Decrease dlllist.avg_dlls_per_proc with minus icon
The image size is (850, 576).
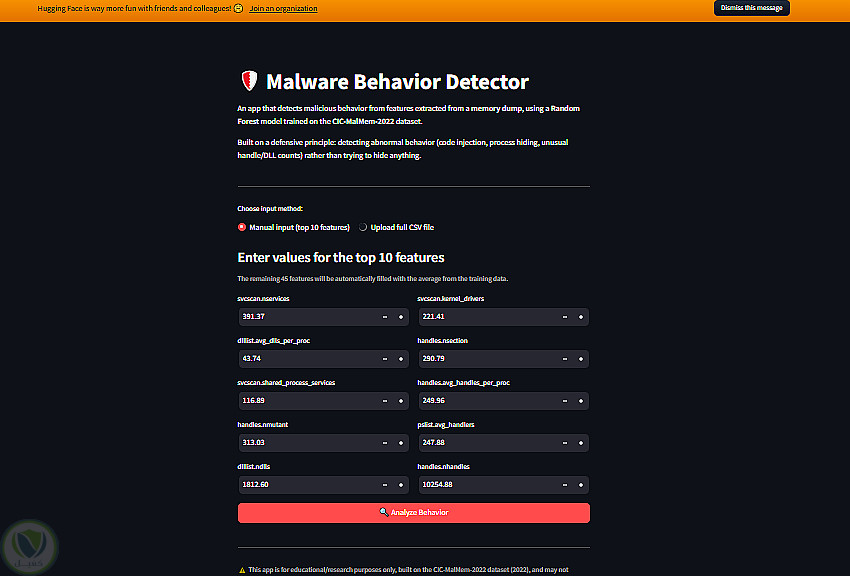pyautogui.click(x=385, y=359)
